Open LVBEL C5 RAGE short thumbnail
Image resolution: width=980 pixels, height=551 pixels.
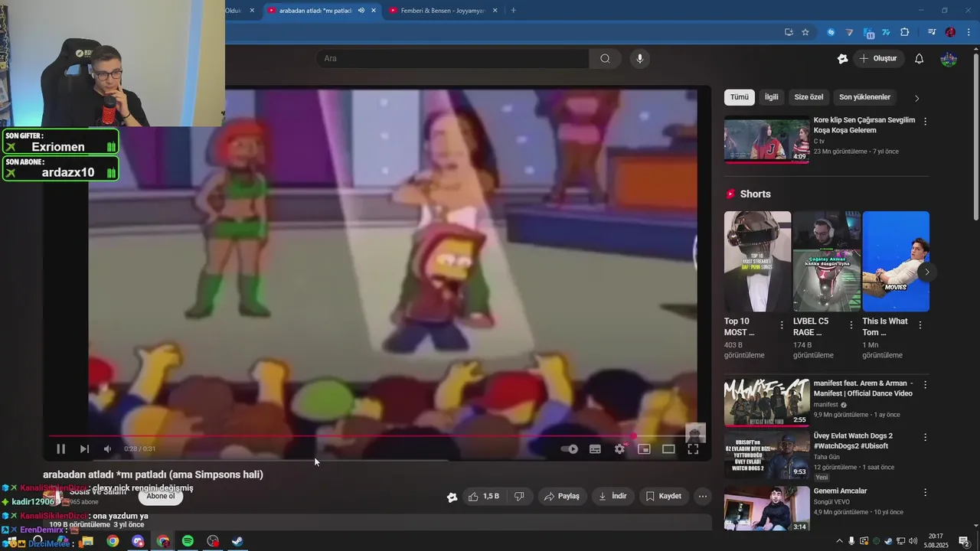(x=826, y=261)
